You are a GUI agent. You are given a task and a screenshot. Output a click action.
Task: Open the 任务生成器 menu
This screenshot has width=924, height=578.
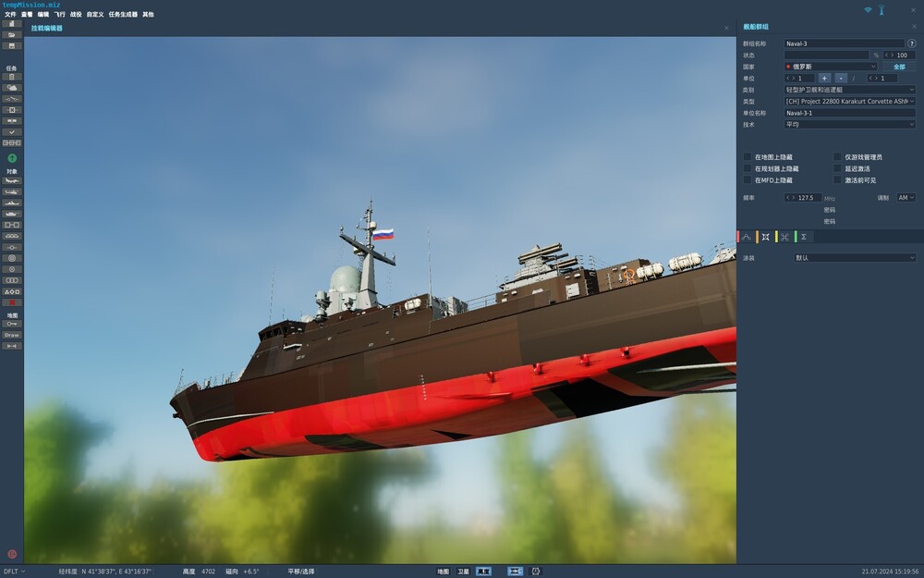[123, 14]
